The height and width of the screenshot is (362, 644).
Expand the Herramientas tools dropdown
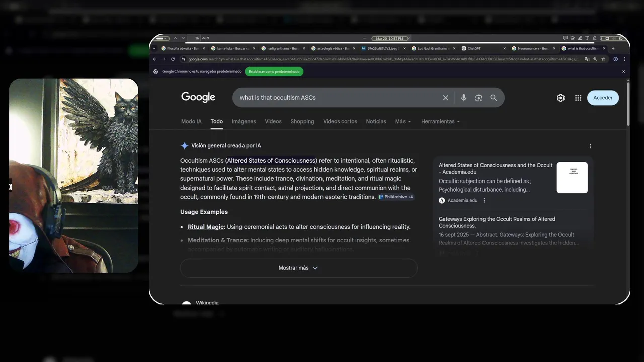[x=440, y=121]
